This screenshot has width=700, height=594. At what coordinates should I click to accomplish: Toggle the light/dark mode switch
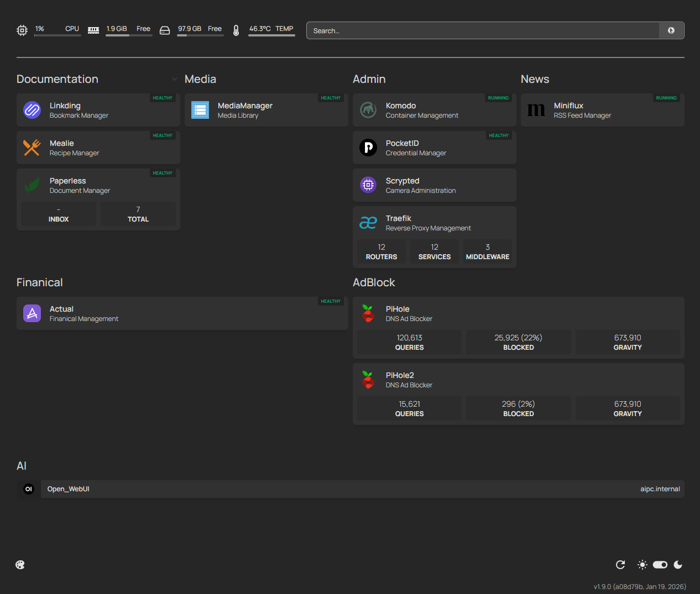pyautogui.click(x=660, y=565)
